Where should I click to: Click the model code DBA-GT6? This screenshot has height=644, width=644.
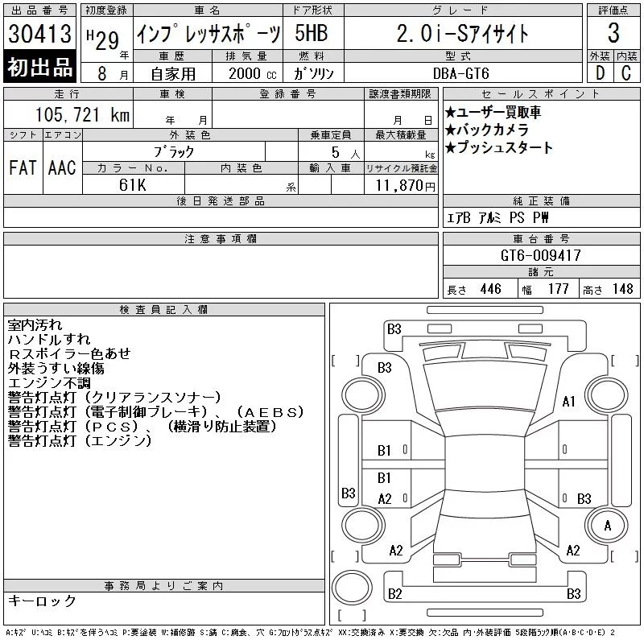(460, 73)
